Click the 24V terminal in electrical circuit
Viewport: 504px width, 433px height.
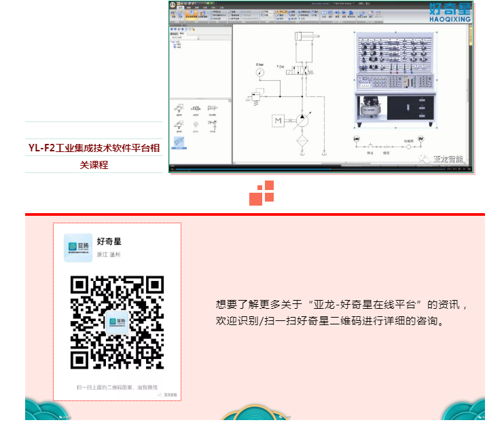[356, 138]
